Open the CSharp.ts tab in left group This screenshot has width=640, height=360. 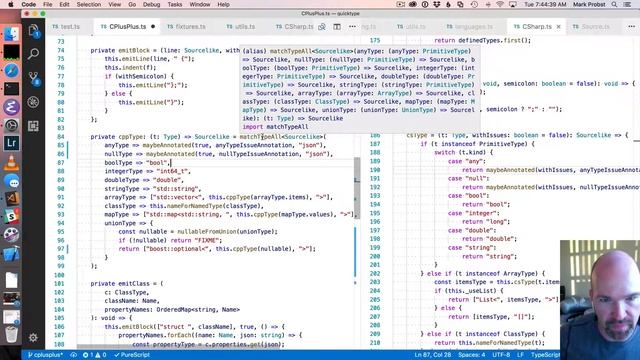295,27
